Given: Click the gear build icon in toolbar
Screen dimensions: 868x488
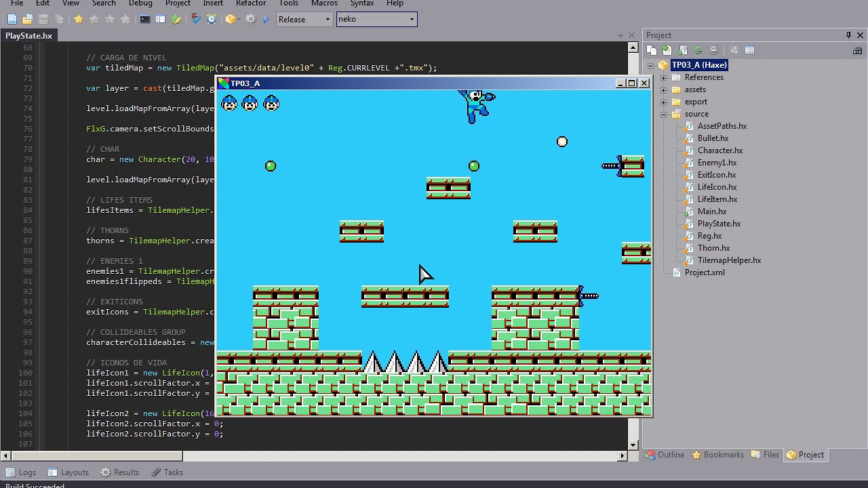Looking at the screenshot, I should click(x=251, y=20).
